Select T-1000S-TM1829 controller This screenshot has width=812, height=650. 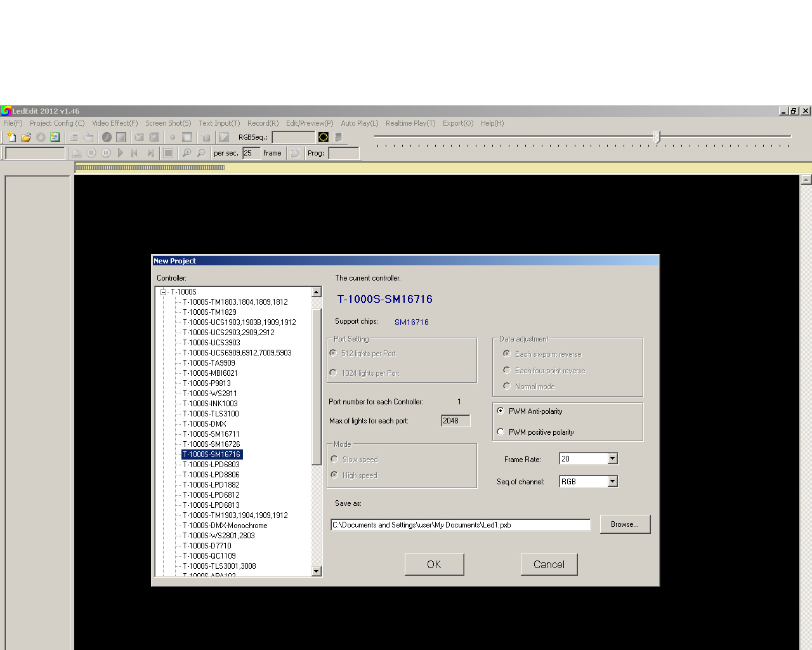click(x=209, y=312)
